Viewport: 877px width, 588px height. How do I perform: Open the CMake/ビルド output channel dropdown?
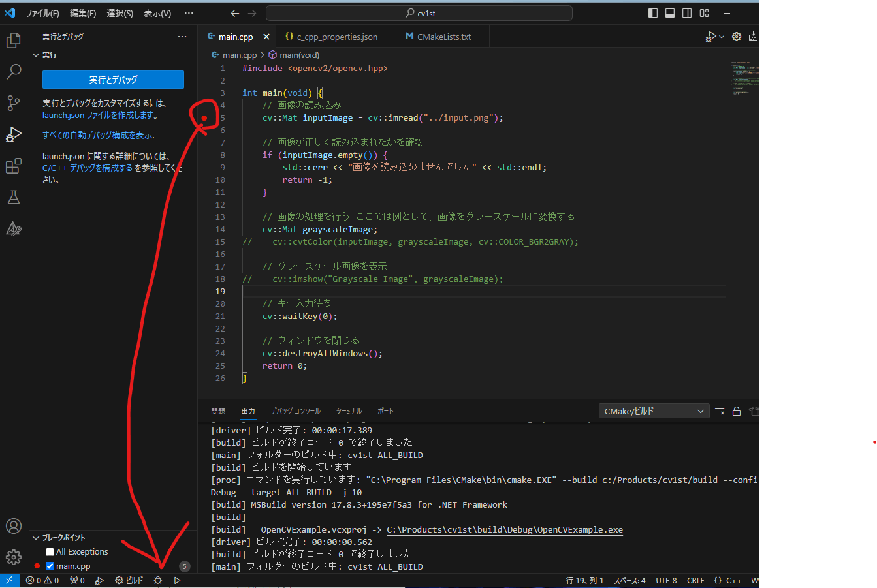coord(654,411)
